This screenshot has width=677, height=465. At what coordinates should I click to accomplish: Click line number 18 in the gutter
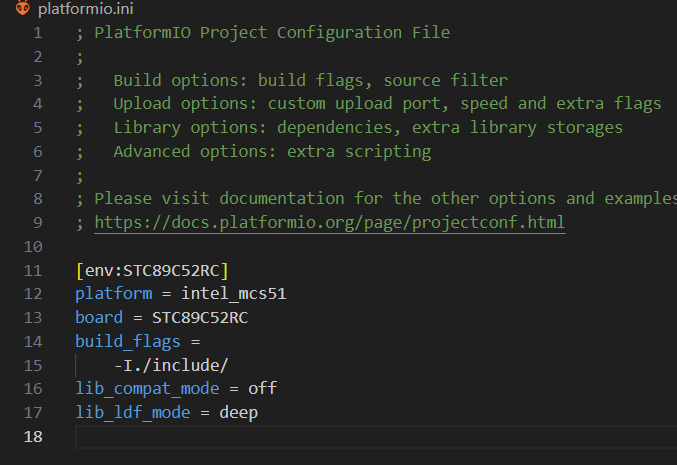pos(33,437)
